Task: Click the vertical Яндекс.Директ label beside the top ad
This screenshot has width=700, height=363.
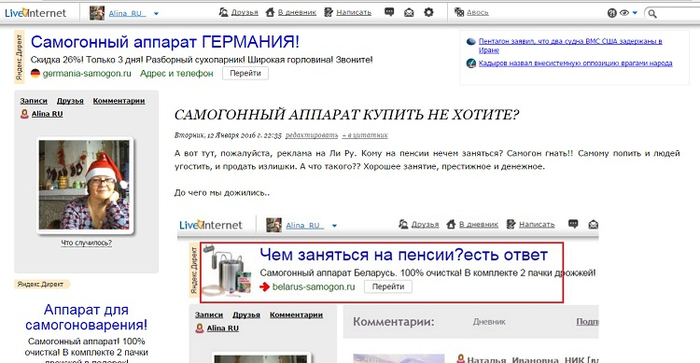Action: click(19, 57)
